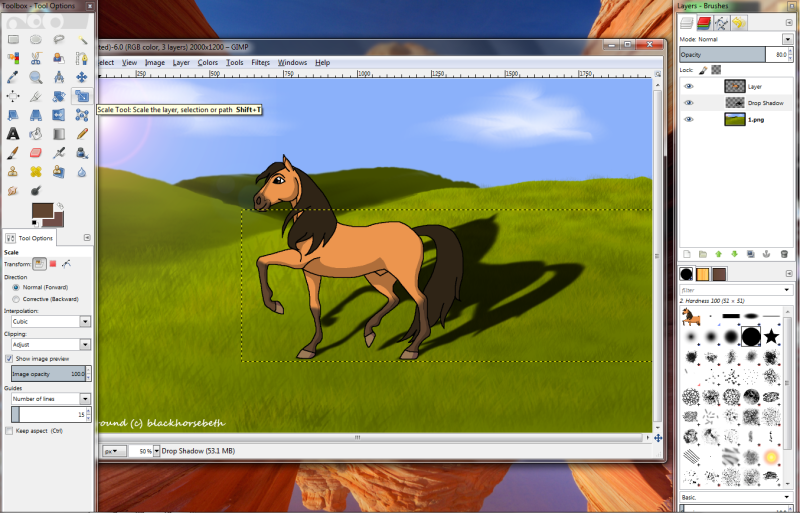Open the Image menu

tap(155, 62)
